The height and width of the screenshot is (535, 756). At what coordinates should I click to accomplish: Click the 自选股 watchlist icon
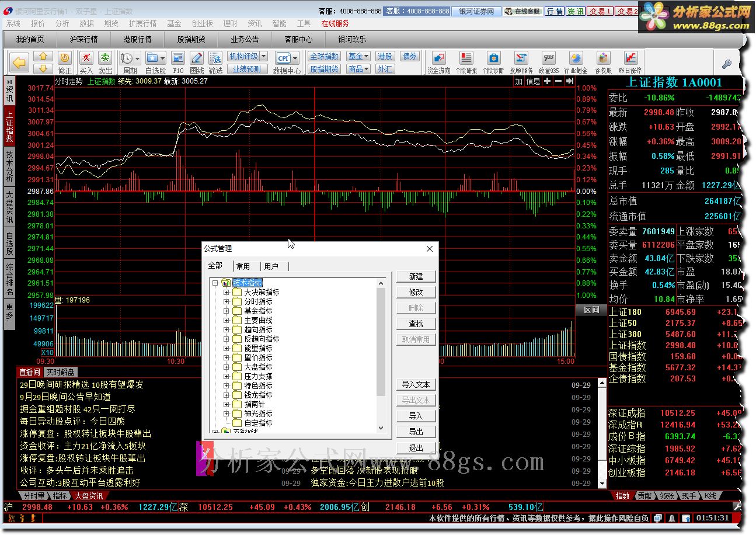tap(152, 58)
